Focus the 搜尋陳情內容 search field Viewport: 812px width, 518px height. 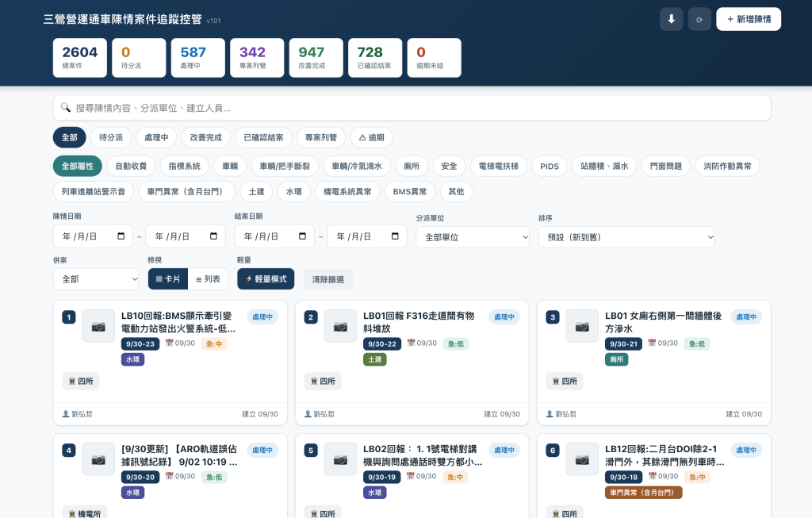point(412,108)
